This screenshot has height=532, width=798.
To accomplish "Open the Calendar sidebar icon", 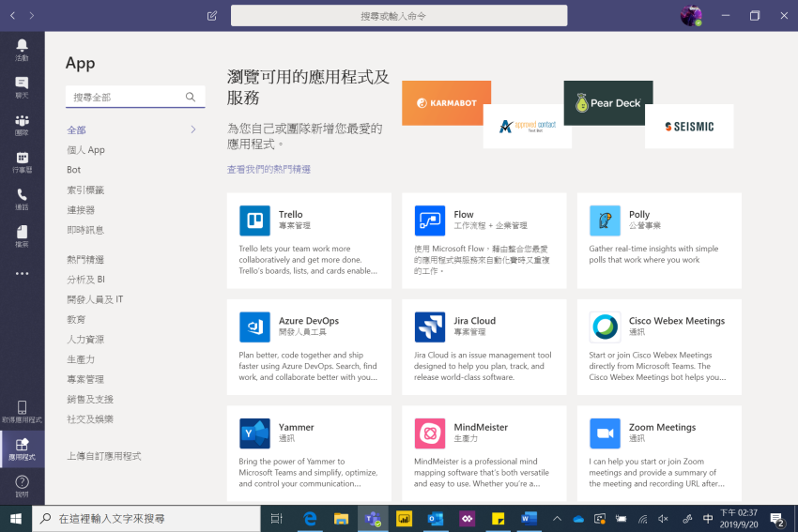I will tap(22, 161).
